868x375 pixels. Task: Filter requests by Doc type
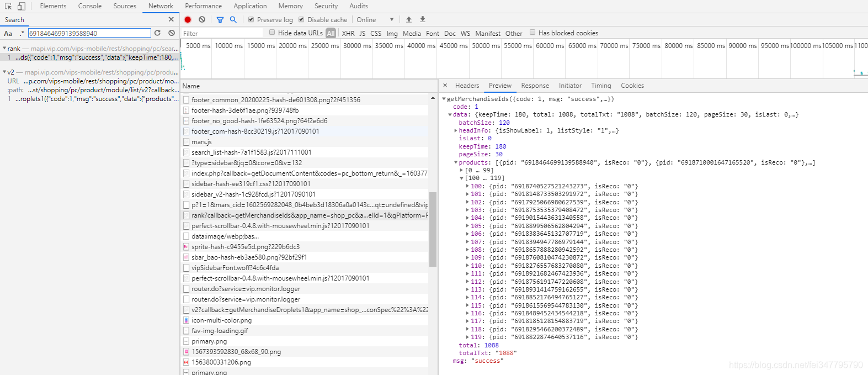coord(450,33)
